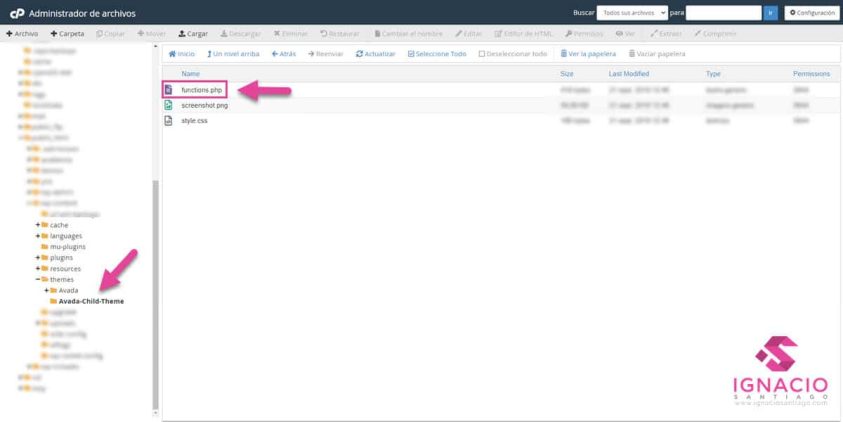Collapse the themes folder
Screen dimensions: 843x422
click(38, 280)
